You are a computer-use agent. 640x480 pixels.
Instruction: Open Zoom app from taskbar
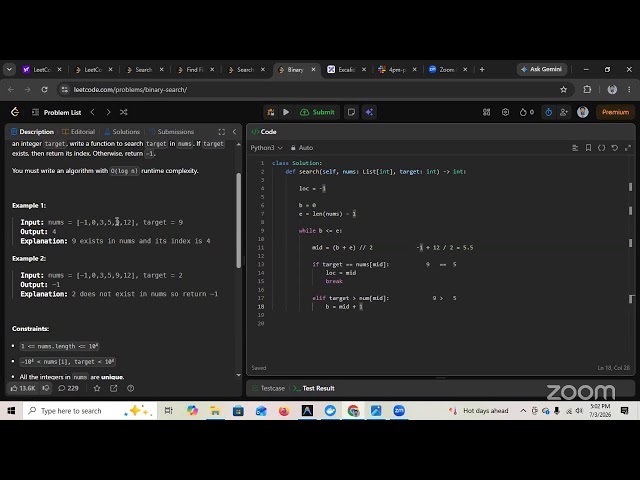(x=399, y=411)
